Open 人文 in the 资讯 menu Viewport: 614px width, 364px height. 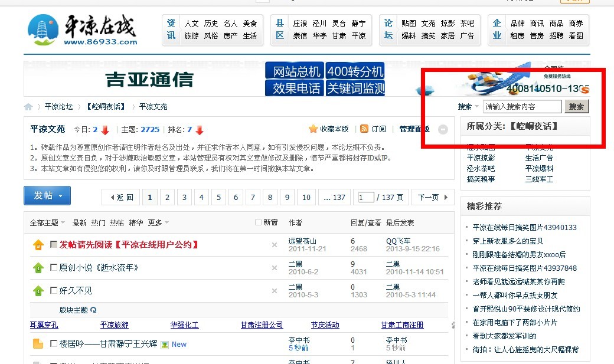[191, 24]
